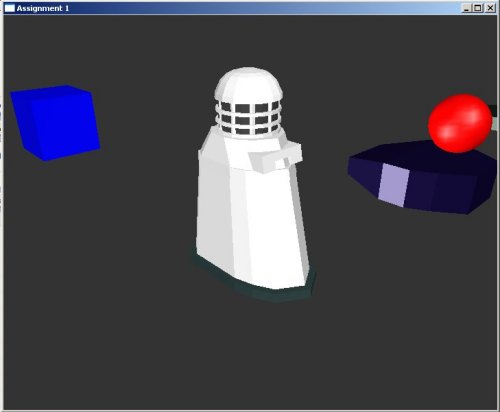Click the light purple panel on platform

coord(393,185)
